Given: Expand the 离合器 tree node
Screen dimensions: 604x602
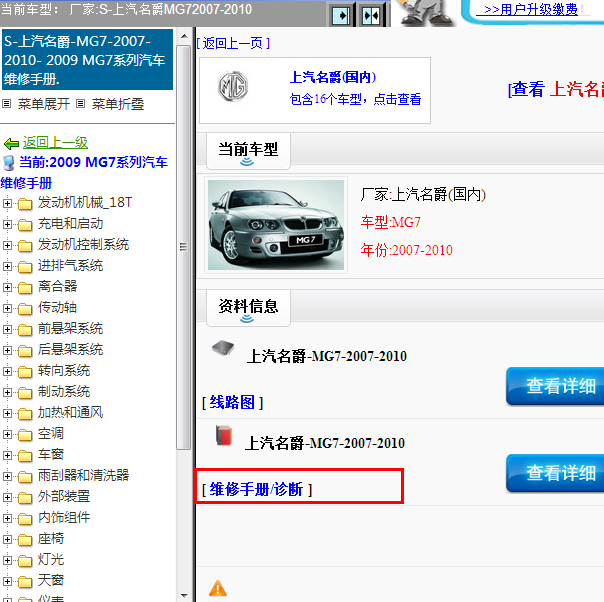Looking at the screenshot, I should [7, 287].
